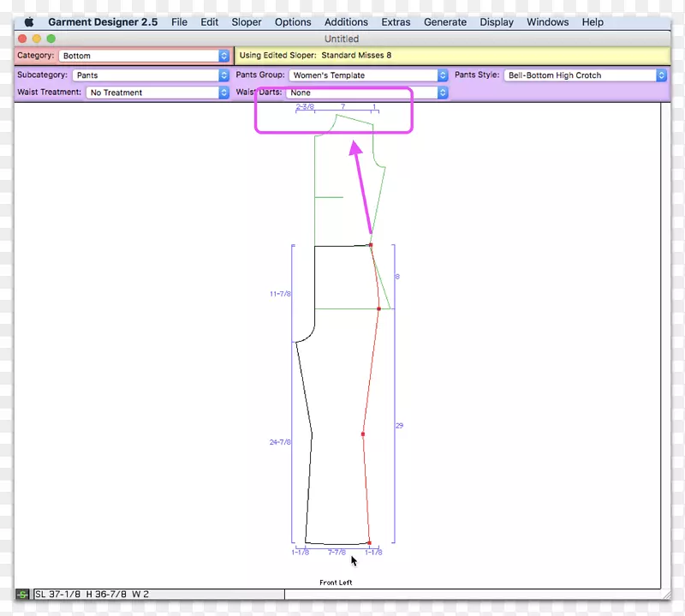685x616 pixels.
Task: Open the Apple menu
Action: (28, 22)
